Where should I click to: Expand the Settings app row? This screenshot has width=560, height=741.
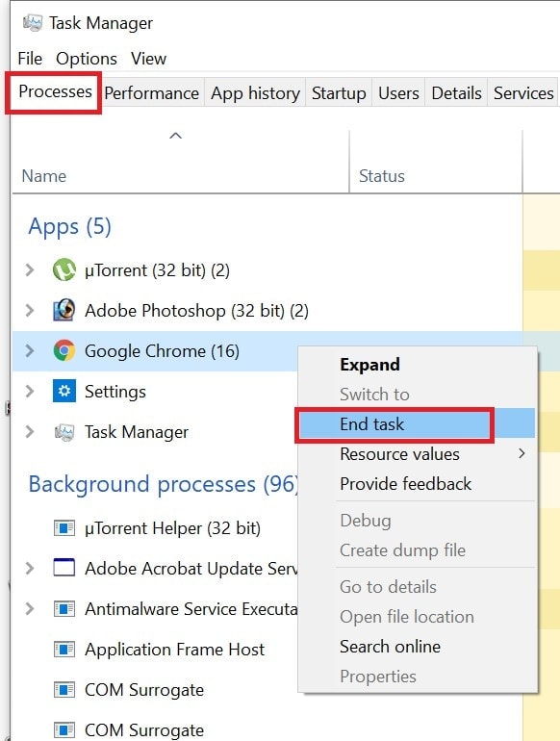pos(30,392)
